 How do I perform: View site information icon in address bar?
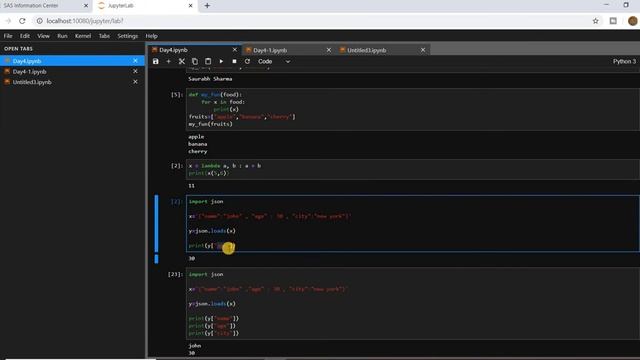40,21
